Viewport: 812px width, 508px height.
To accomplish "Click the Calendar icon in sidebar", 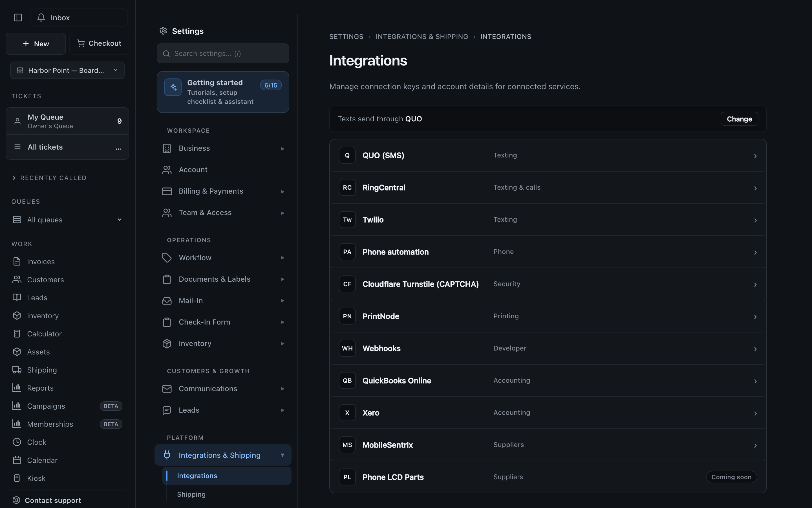I will pyautogui.click(x=17, y=460).
